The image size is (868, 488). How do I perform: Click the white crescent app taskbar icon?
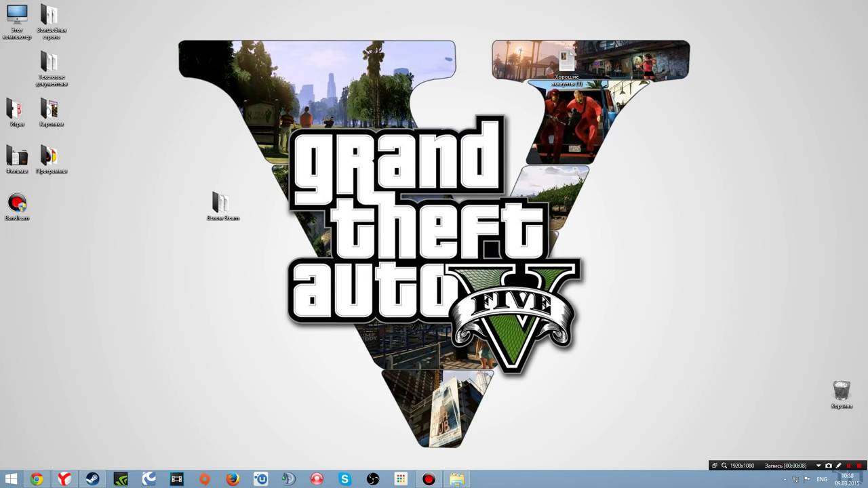149,479
